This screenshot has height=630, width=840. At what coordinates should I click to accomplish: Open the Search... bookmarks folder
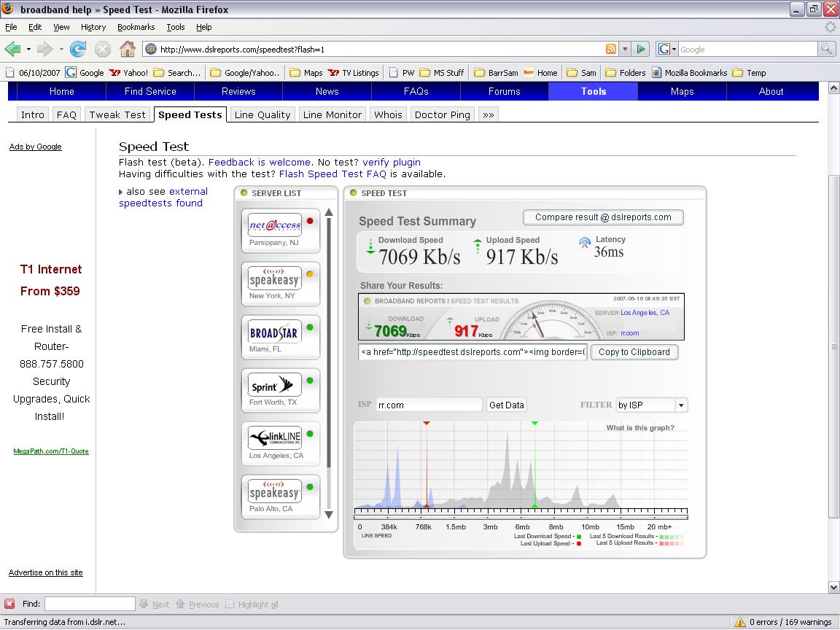click(176, 73)
